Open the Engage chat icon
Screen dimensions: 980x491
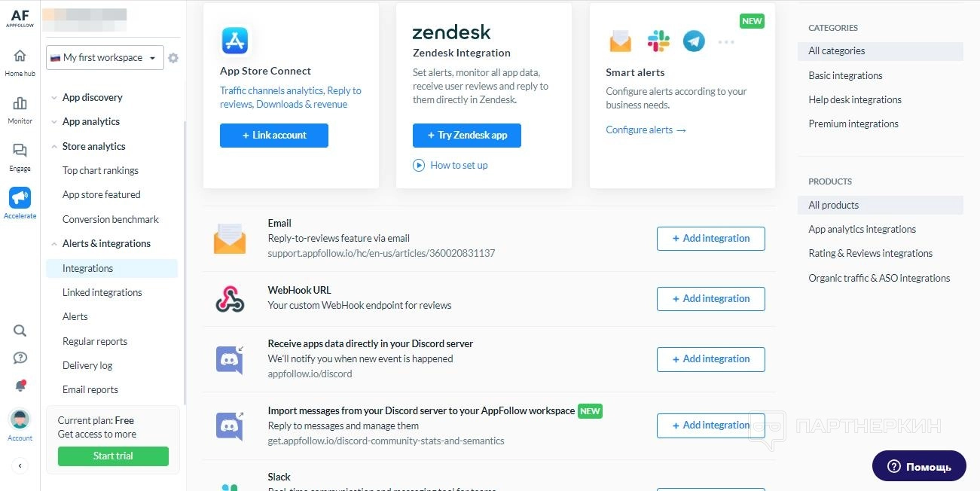tap(20, 151)
